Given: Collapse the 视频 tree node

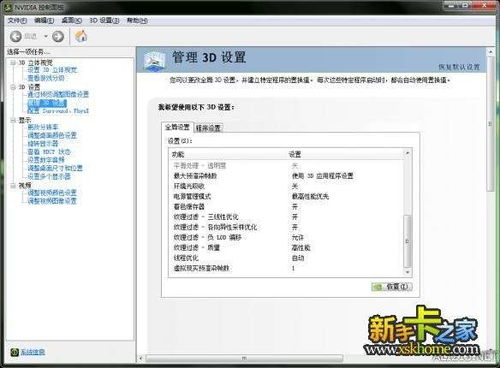Looking at the screenshot, I should coord(13,185).
